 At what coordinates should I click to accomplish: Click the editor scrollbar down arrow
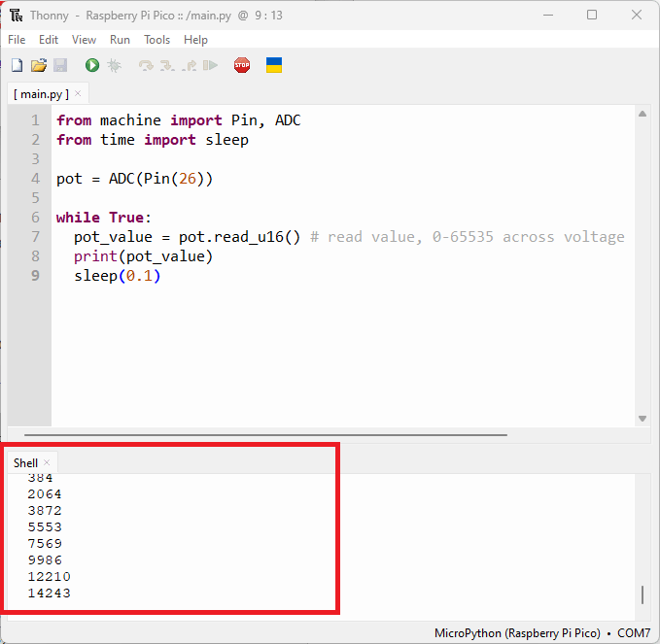click(x=643, y=418)
